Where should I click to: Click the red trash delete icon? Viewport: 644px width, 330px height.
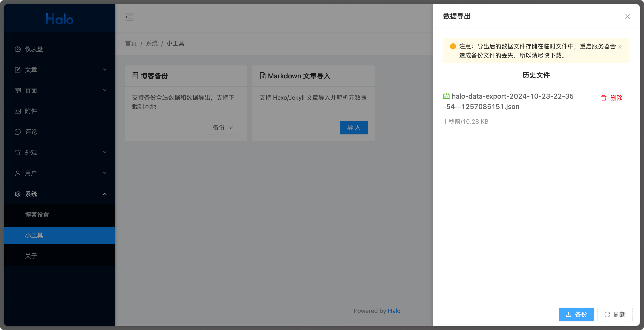[604, 98]
